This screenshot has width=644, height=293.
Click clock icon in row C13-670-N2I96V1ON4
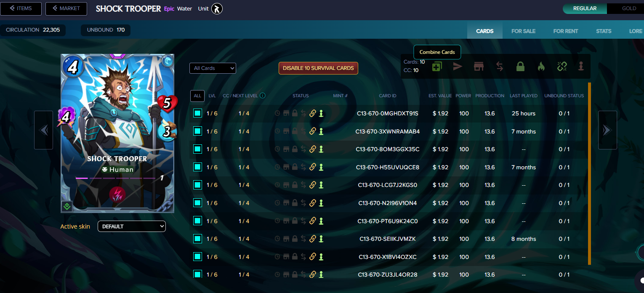click(277, 203)
